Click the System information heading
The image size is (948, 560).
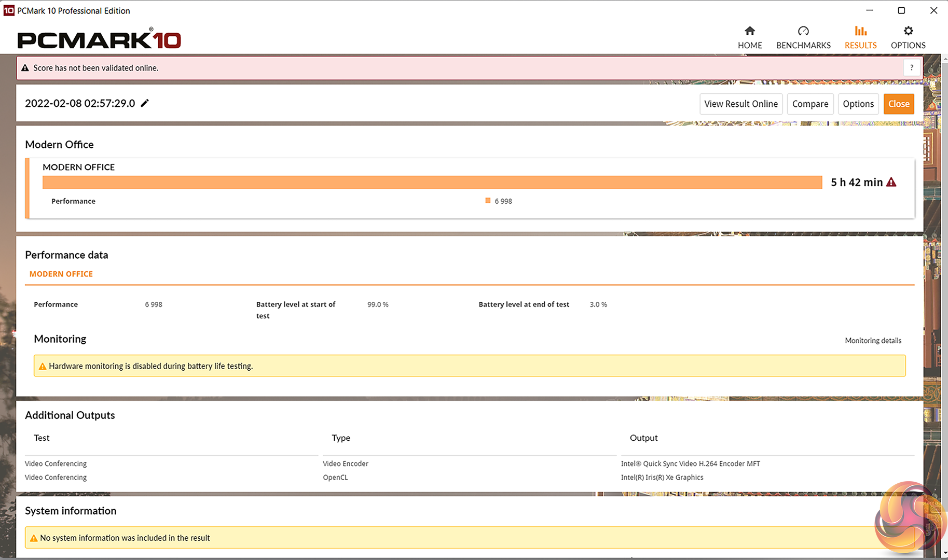71,511
